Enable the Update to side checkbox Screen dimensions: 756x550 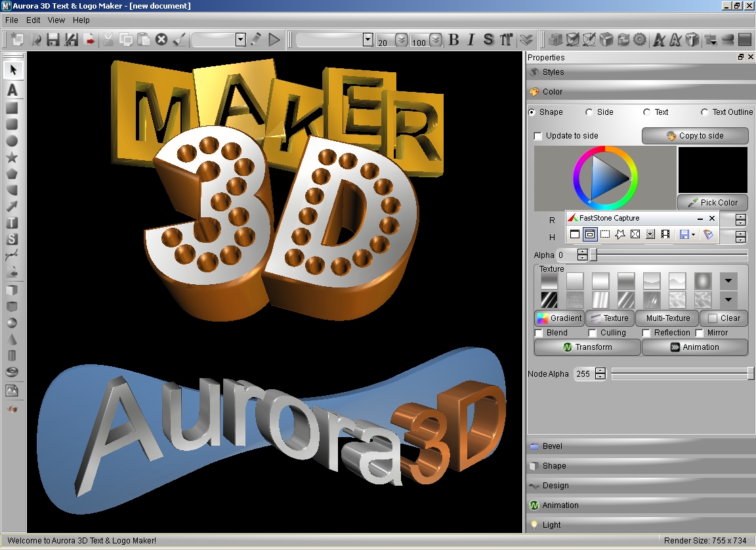[x=538, y=136]
